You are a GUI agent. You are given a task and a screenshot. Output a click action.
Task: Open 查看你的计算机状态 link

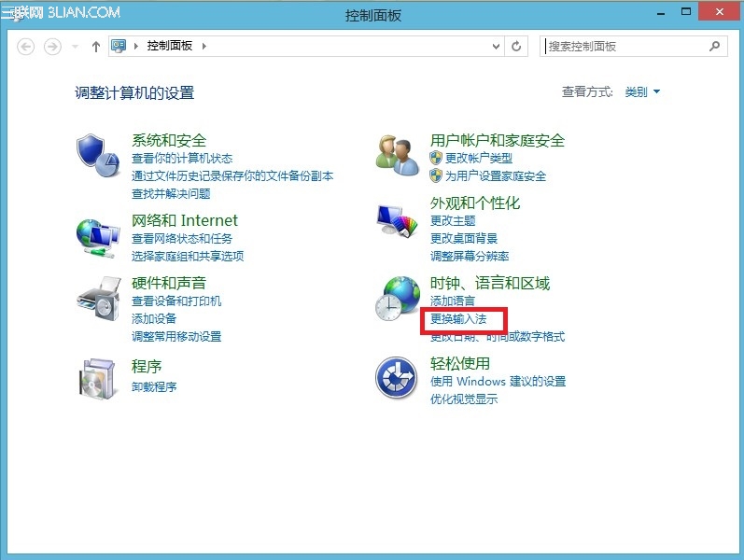coord(182,158)
